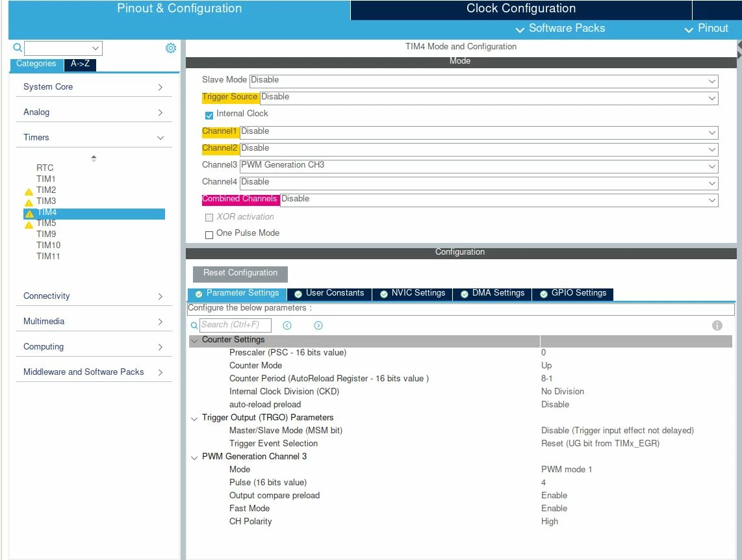Uncheck the Internal Clock checkbox

pyautogui.click(x=209, y=116)
